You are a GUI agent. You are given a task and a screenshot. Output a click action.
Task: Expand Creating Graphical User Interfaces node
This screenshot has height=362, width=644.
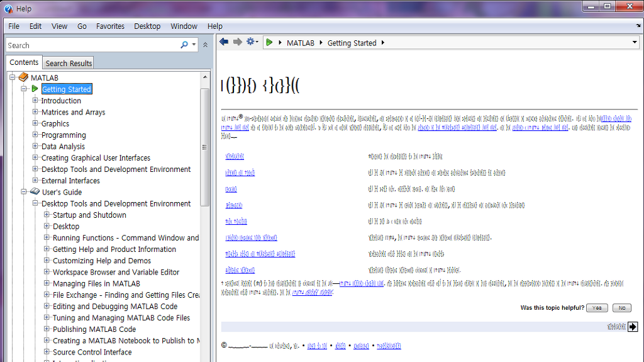tap(35, 157)
